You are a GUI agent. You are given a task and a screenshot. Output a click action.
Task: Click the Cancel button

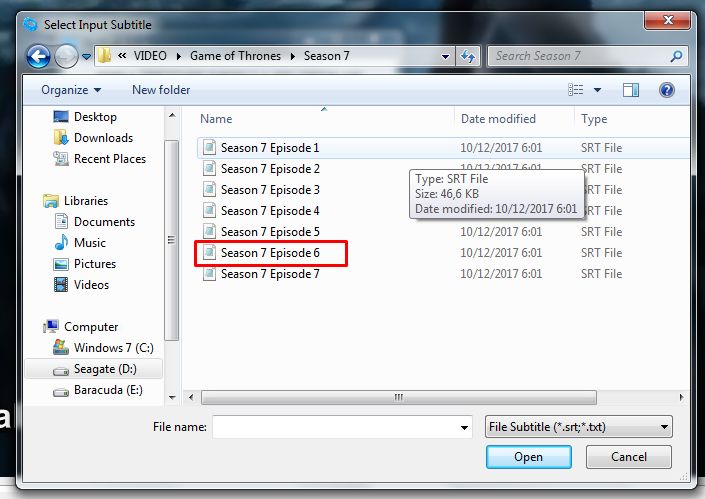(x=629, y=457)
